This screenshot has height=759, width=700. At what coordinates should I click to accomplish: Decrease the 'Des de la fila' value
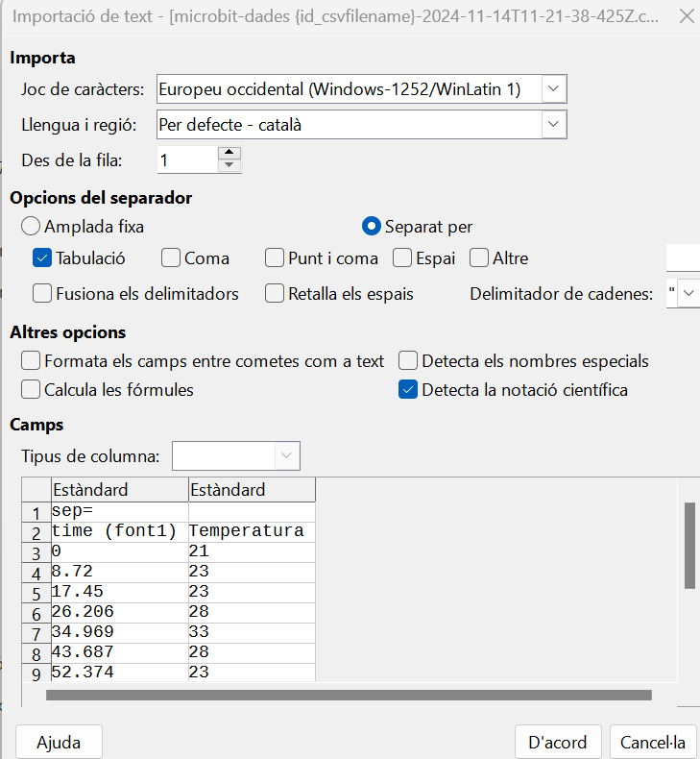[x=229, y=165]
